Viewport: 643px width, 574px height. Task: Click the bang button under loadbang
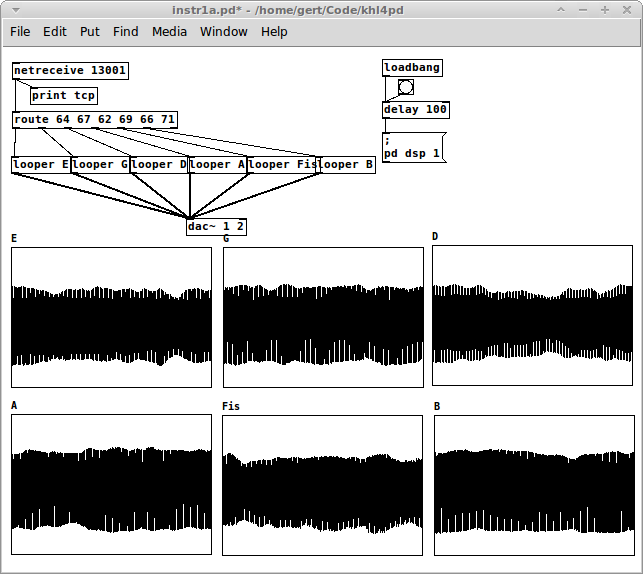click(x=405, y=87)
